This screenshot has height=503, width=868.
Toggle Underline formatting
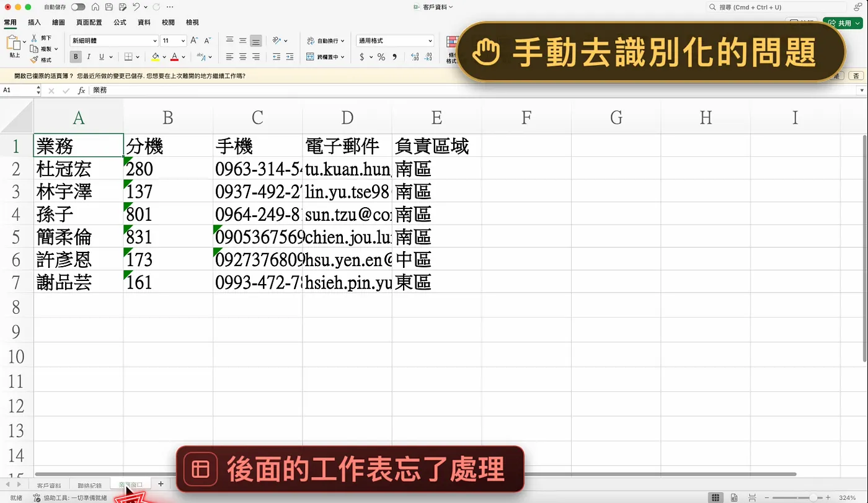tap(102, 57)
